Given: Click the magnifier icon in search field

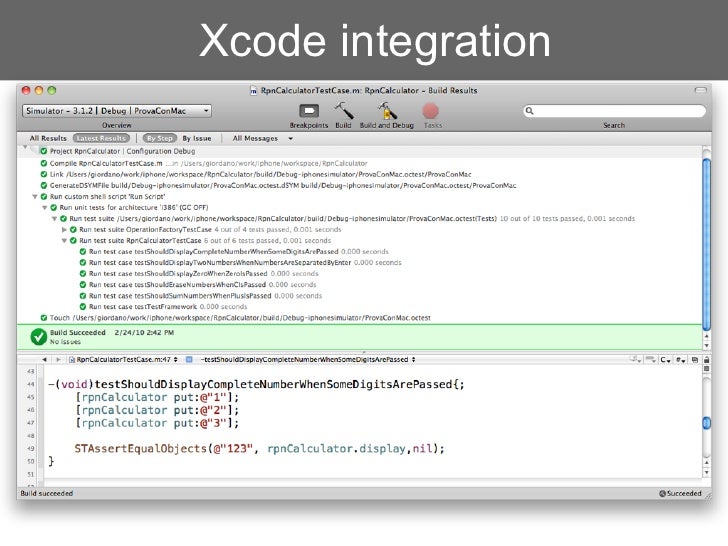Looking at the screenshot, I should point(529,111).
